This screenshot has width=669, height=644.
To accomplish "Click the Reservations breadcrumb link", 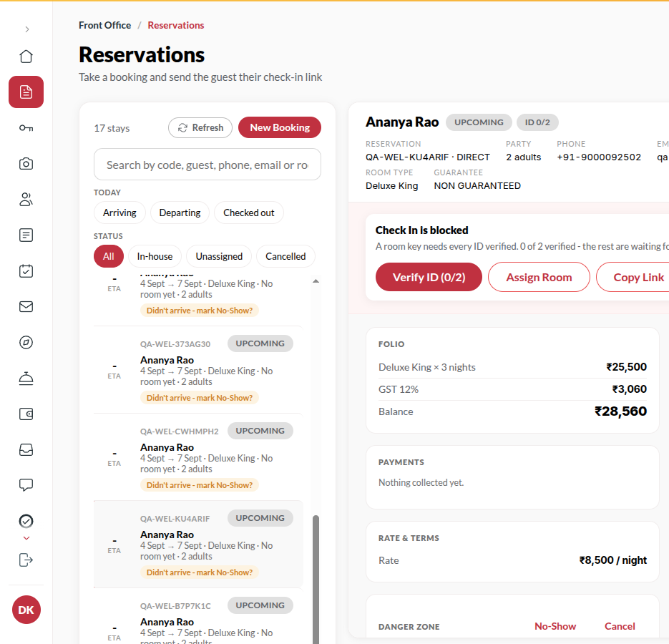I will click(176, 25).
